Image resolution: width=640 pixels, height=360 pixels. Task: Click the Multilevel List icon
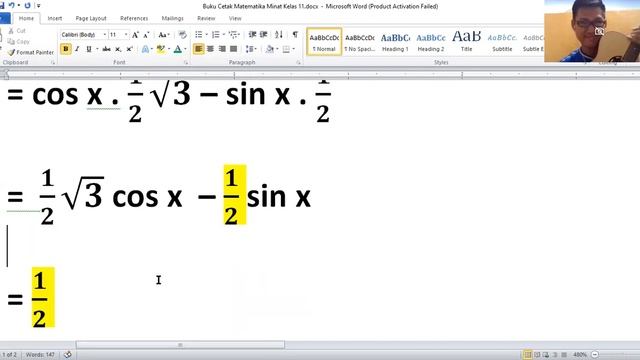(233, 35)
